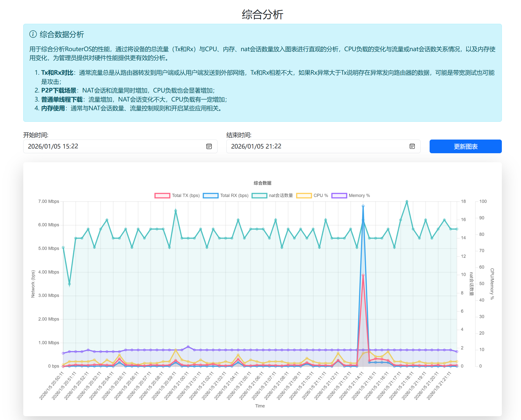Open the end time calendar picker icon

[x=412, y=146]
